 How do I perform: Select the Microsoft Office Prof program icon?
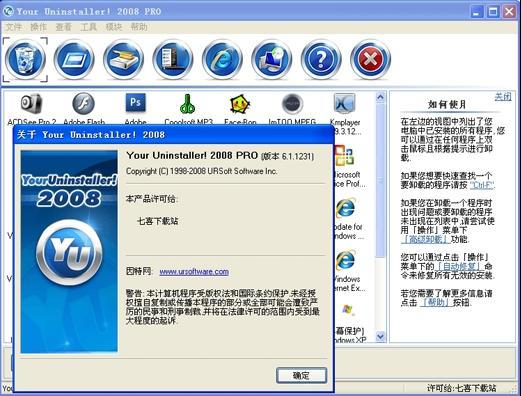click(344, 156)
